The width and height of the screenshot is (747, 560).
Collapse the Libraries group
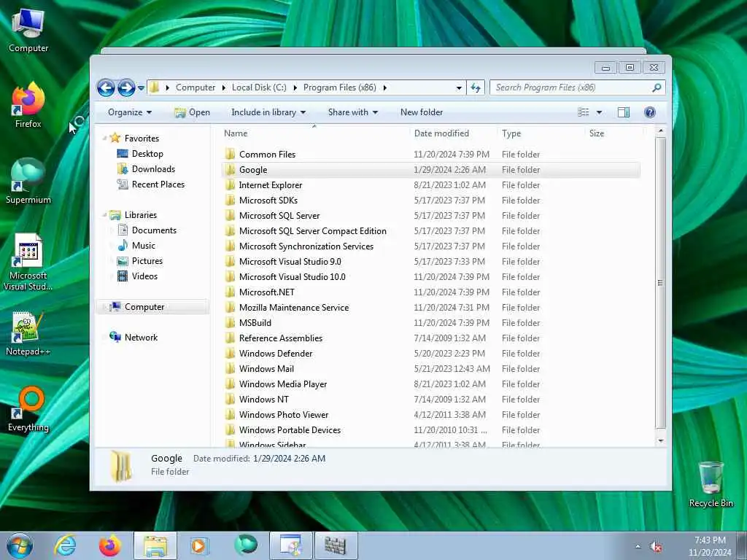click(x=105, y=215)
